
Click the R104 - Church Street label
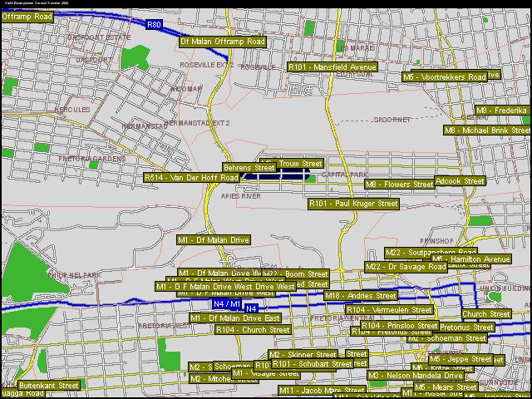253,329
